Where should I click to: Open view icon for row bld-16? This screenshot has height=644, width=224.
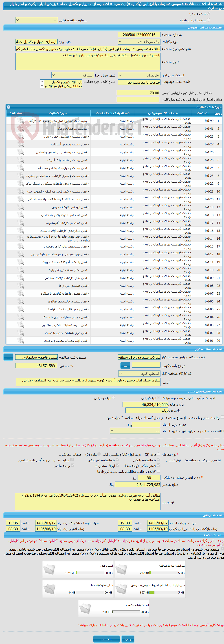(x=20, y=231)
